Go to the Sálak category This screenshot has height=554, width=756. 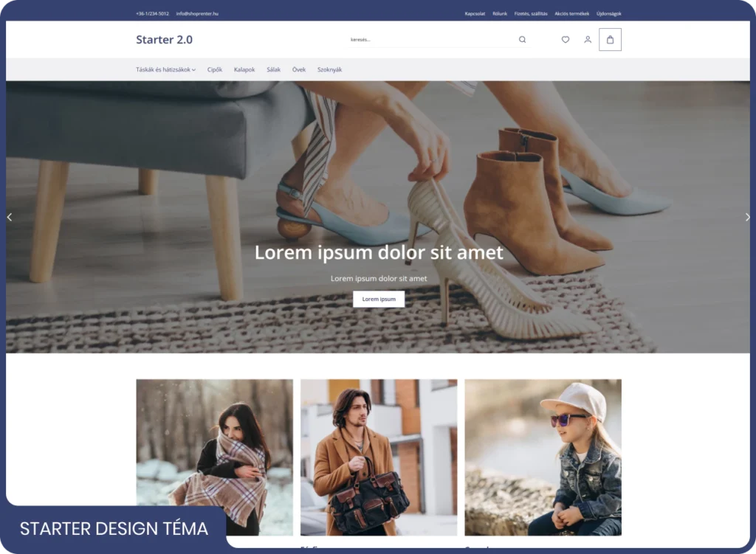tap(273, 70)
